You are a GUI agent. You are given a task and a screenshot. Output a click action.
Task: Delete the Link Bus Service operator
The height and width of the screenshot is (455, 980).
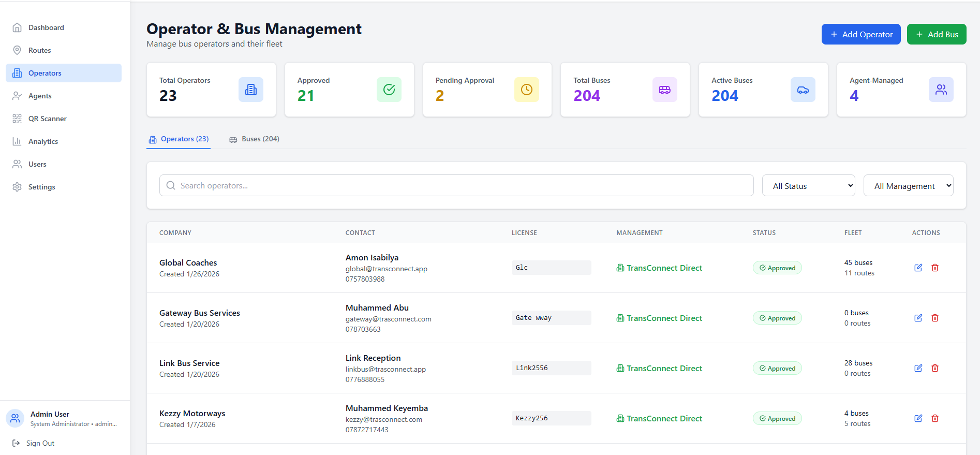(935, 368)
